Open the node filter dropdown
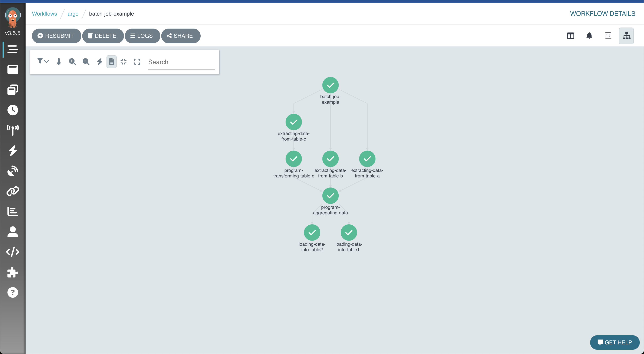This screenshot has width=644, height=354. click(x=43, y=61)
